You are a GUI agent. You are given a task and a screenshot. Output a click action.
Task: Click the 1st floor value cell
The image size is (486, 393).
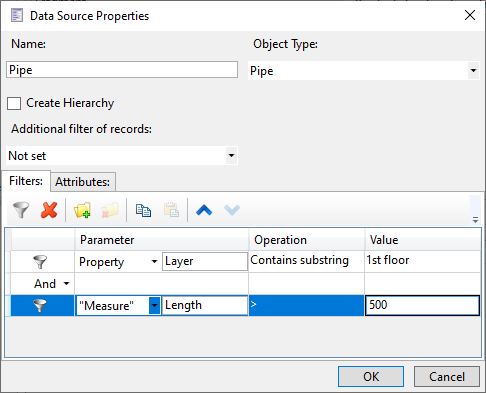[x=423, y=261]
